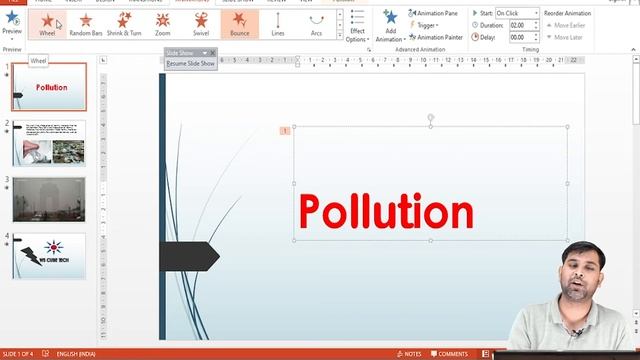Click the rotation handle above the title box
Image resolution: width=640 pixels, height=360 pixels.
click(430, 118)
